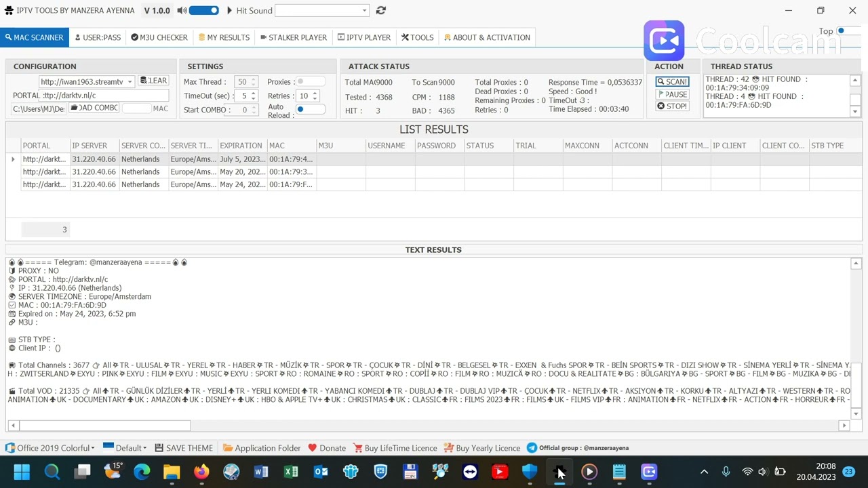Click the MAC prefix input field

pyautogui.click(x=136, y=108)
